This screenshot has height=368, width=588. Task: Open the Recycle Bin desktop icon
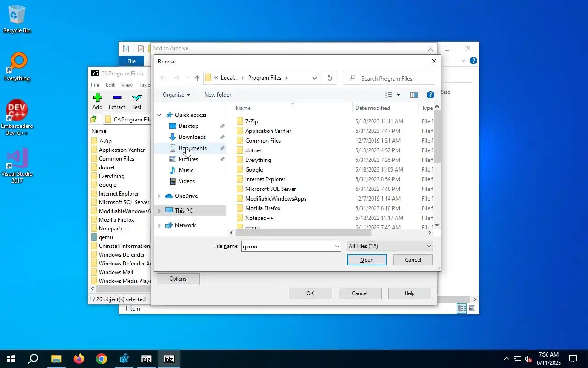pos(17,19)
